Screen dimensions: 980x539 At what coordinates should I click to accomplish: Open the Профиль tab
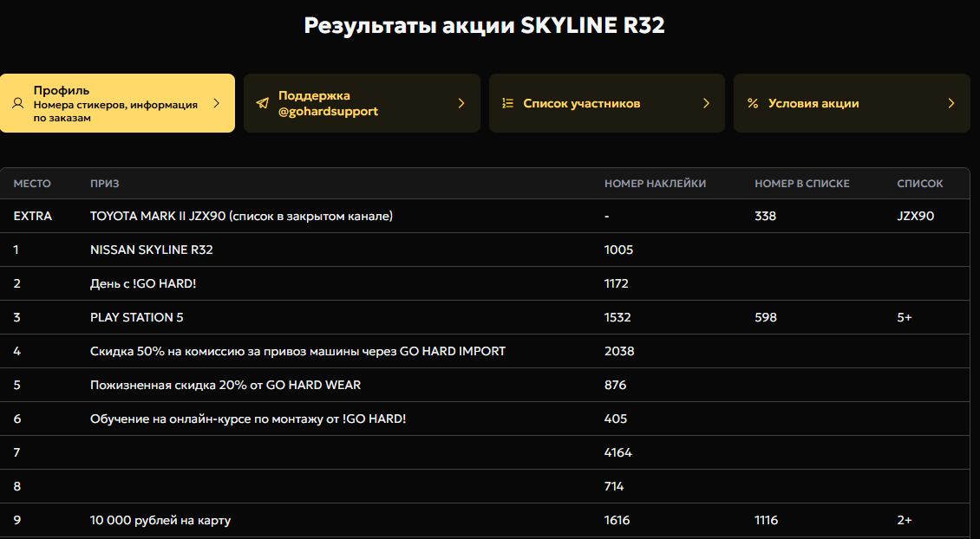tap(116, 103)
